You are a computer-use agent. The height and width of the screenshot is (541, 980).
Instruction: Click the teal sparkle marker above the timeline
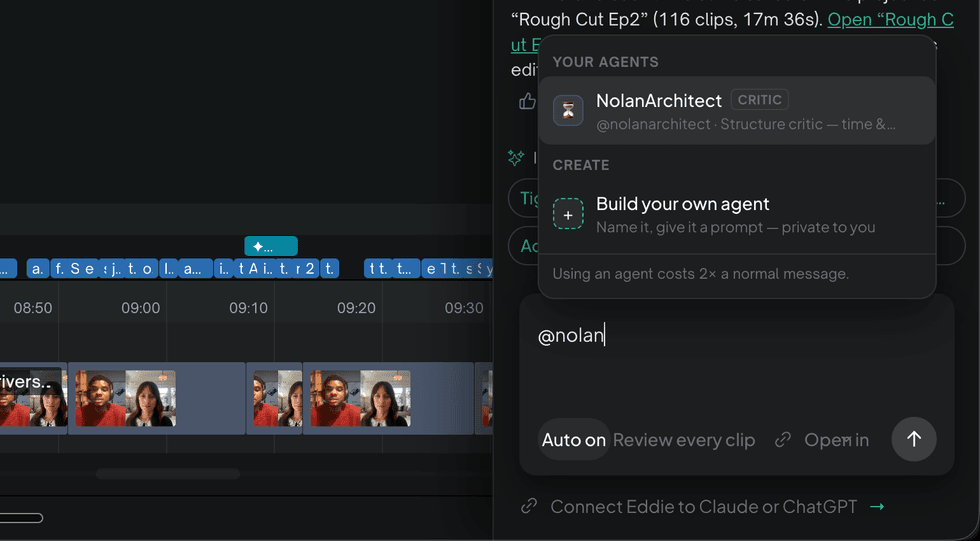[271, 247]
